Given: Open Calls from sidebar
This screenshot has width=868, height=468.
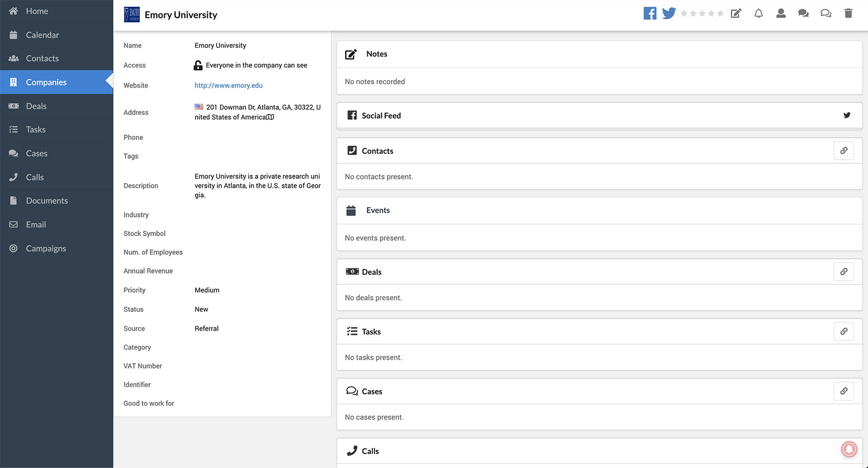Looking at the screenshot, I should 56,177.
